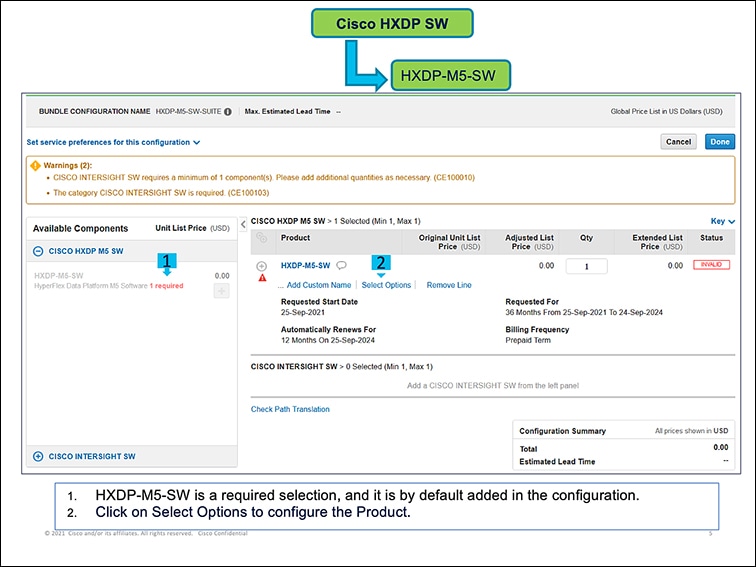Click the 1 required label

click(x=166, y=285)
